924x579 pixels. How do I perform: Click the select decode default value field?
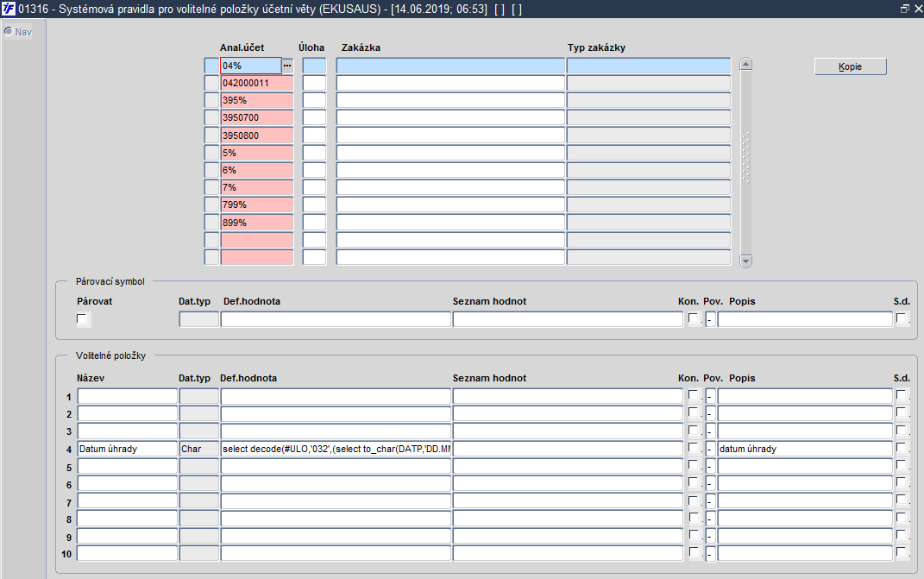[336, 449]
